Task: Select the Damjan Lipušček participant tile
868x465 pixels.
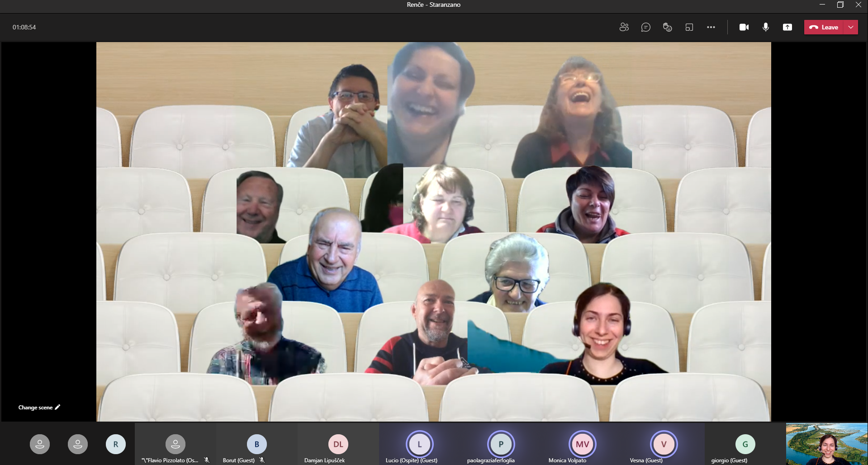Action: coord(338,444)
